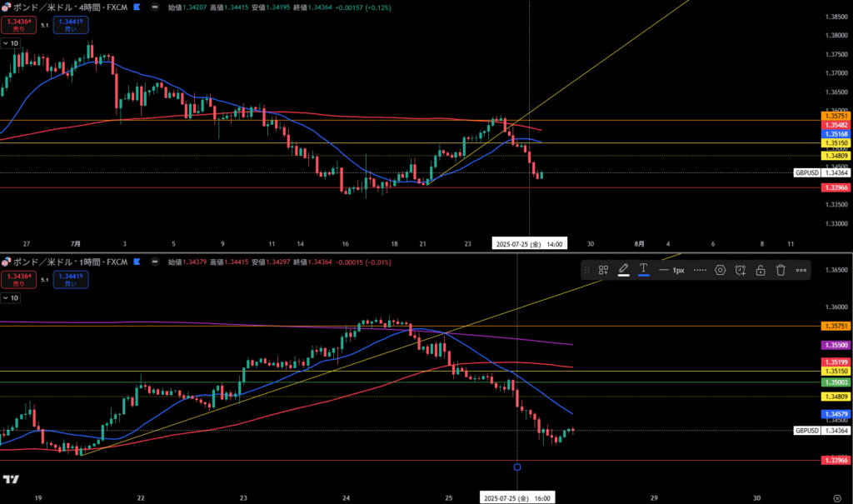Click the round minus icon in the 1-hour chart header
Screen dimensions: 853x504
tap(155, 262)
